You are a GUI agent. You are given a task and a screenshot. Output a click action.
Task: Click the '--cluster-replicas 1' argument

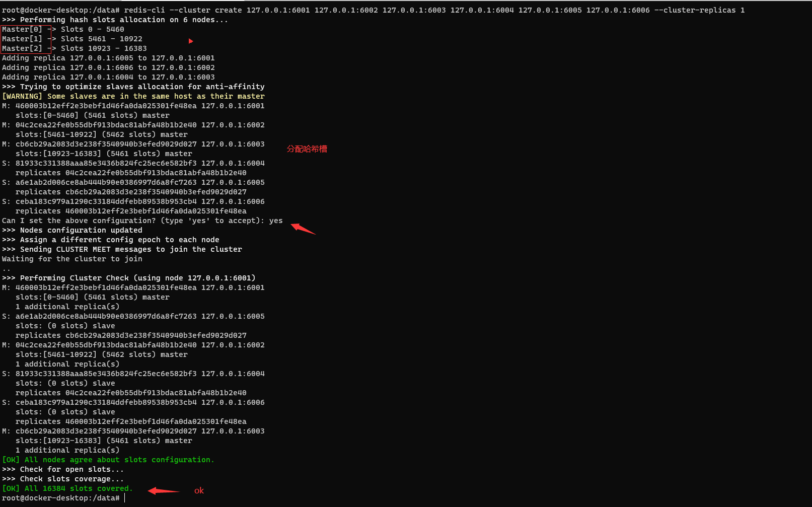coord(700,10)
